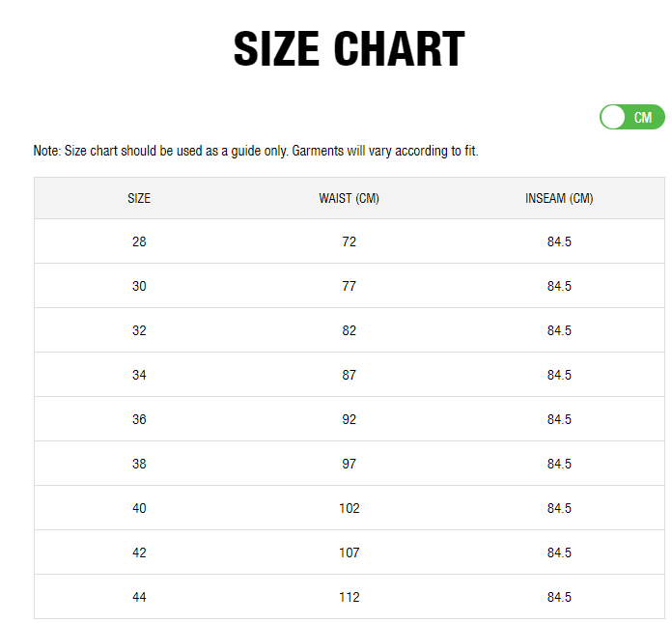
Task: Select the size 32 row label
Action: click(139, 330)
